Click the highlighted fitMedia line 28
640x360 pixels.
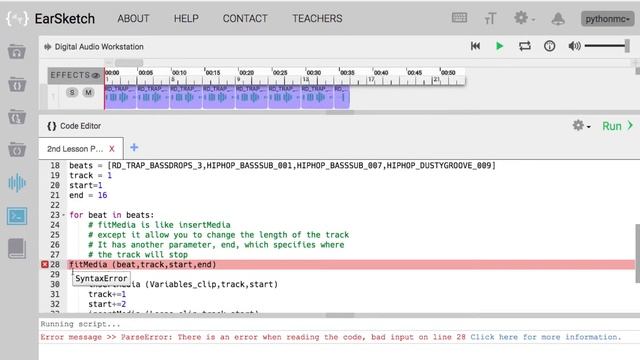coord(351,264)
